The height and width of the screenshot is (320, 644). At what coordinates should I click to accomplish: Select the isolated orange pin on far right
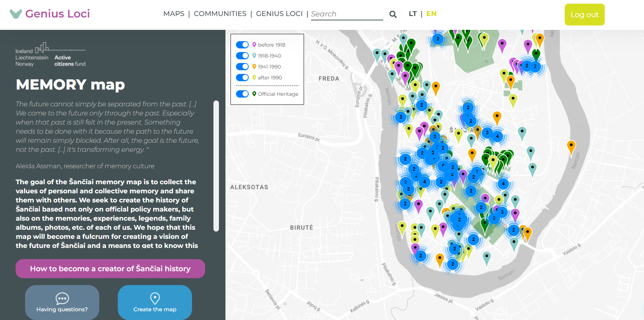pyautogui.click(x=571, y=146)
